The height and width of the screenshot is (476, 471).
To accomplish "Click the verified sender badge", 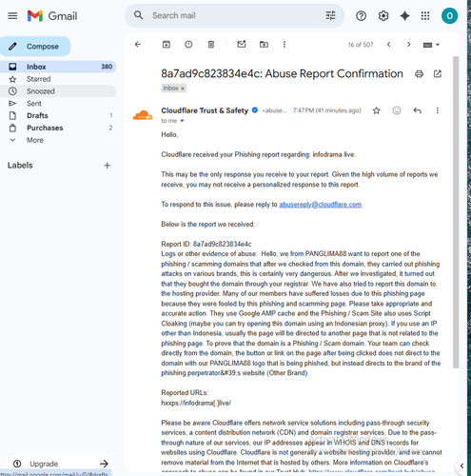I will (x=255, y=110).
